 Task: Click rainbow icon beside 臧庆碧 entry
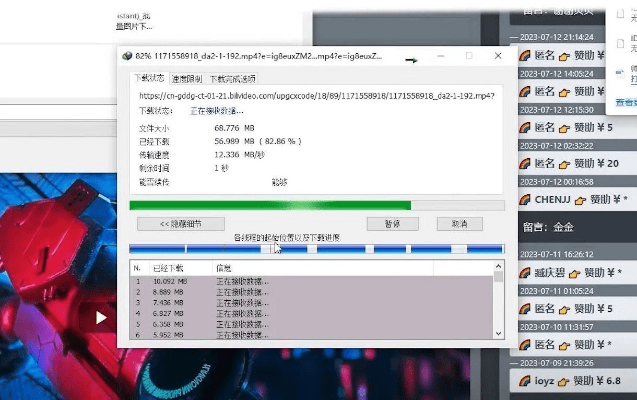click(x=525, y=273)
